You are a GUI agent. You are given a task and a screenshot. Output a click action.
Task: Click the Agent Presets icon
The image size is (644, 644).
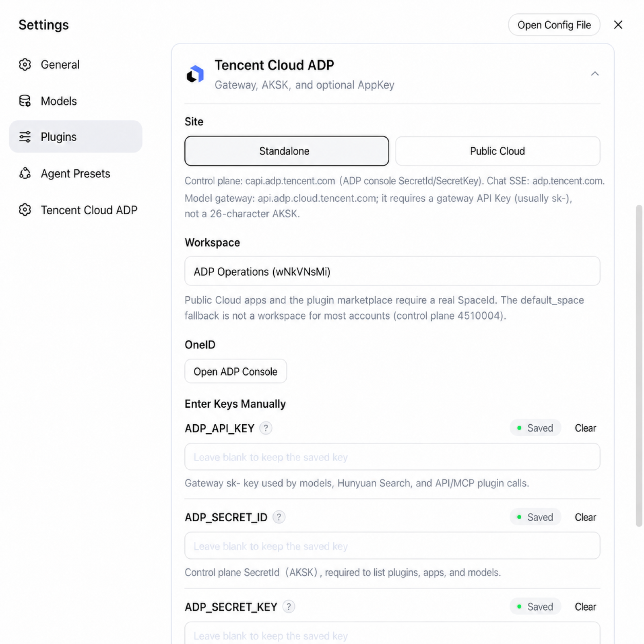(x=25, y=173)
